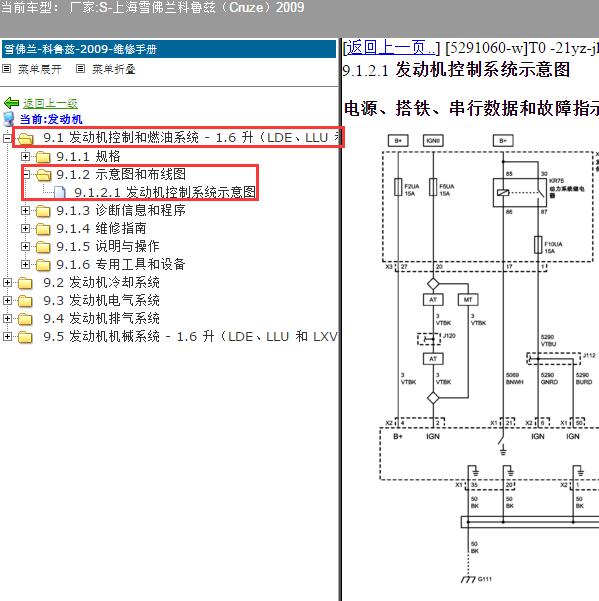This screenshot has height=601, width=599.
Task: Expand the 9.1.1 规格 node
Action: (25, 156)
